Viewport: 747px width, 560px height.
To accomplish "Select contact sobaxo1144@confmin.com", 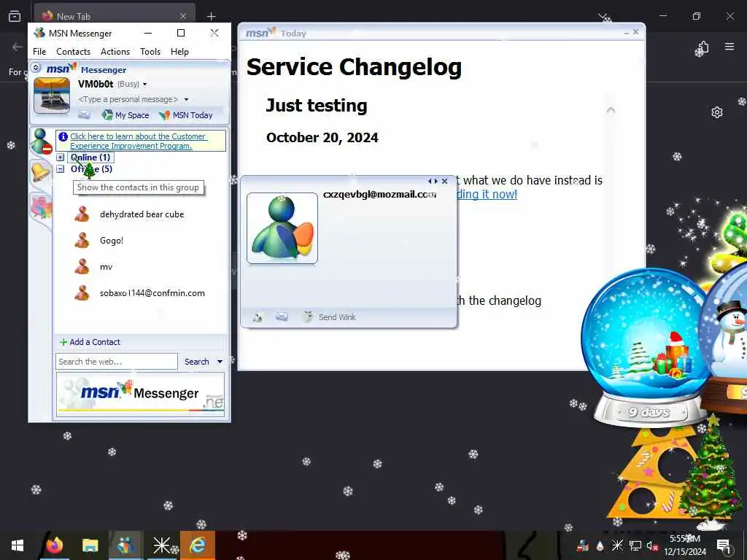I will 152,293.
